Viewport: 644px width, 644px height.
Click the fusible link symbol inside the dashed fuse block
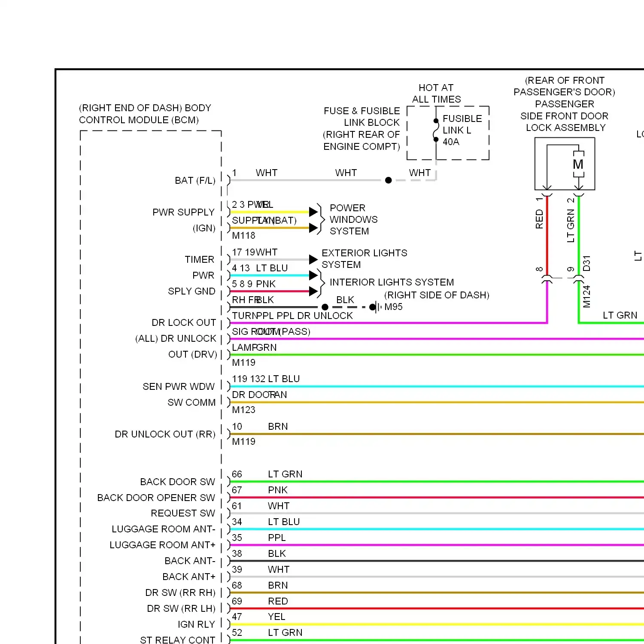pos(436,130)
